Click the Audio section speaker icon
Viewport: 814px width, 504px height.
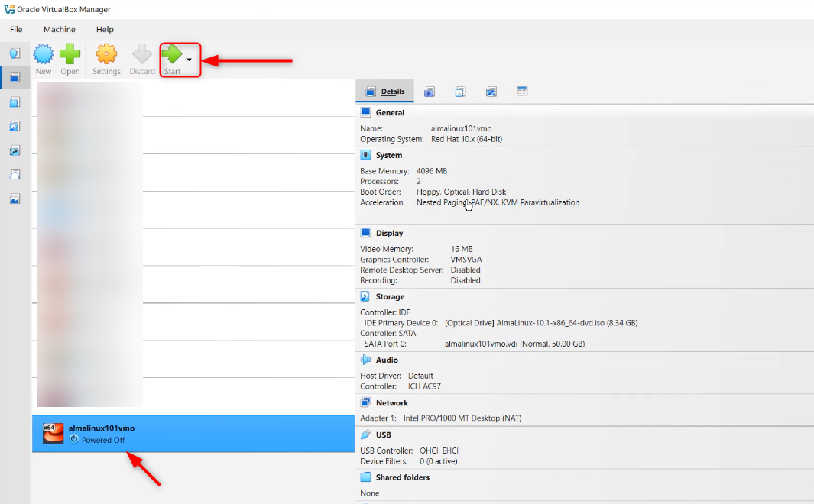point(365,360)
